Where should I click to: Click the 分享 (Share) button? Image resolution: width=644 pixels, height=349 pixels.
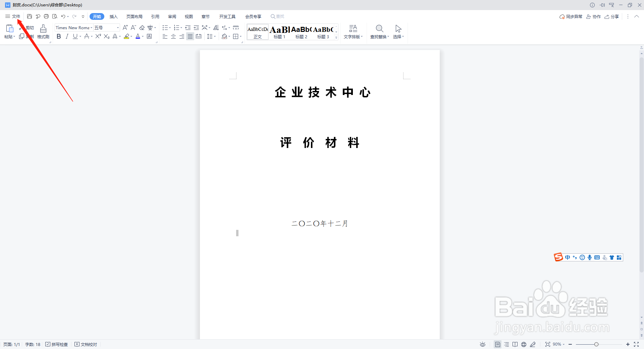tap(612, 16)
